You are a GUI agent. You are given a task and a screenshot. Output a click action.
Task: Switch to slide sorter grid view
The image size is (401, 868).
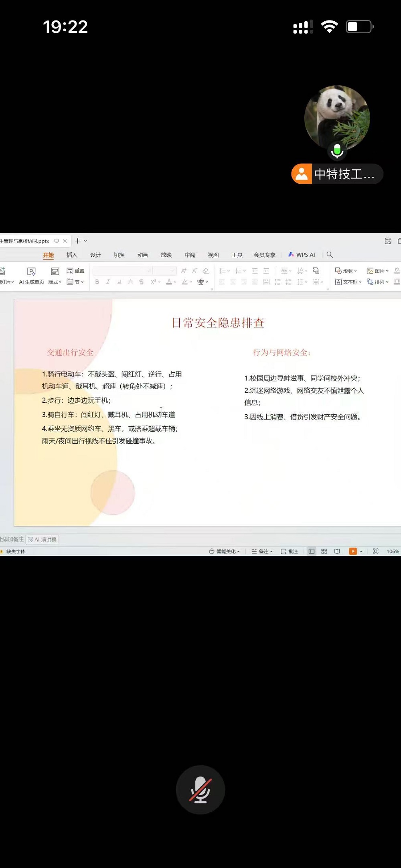click(324, 552)
